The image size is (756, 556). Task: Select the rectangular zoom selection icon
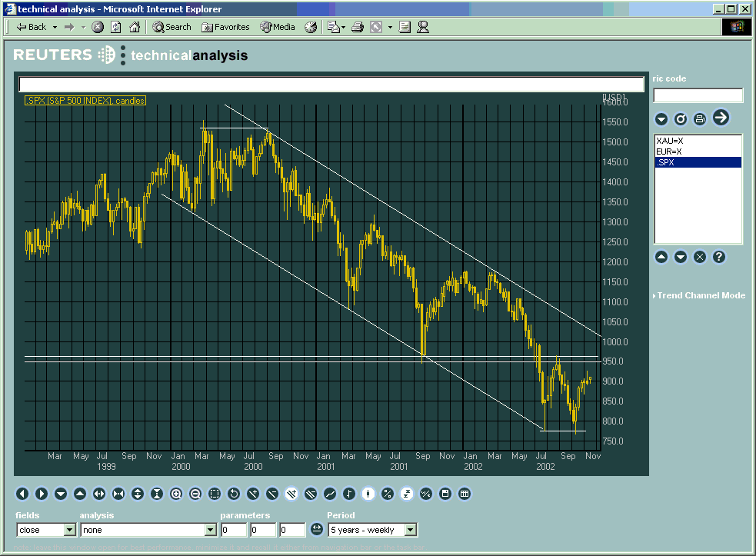click(x=215, y=494)
